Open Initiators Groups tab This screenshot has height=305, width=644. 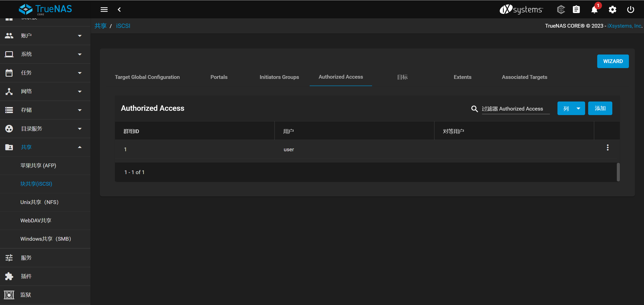[x=279, y=77]
